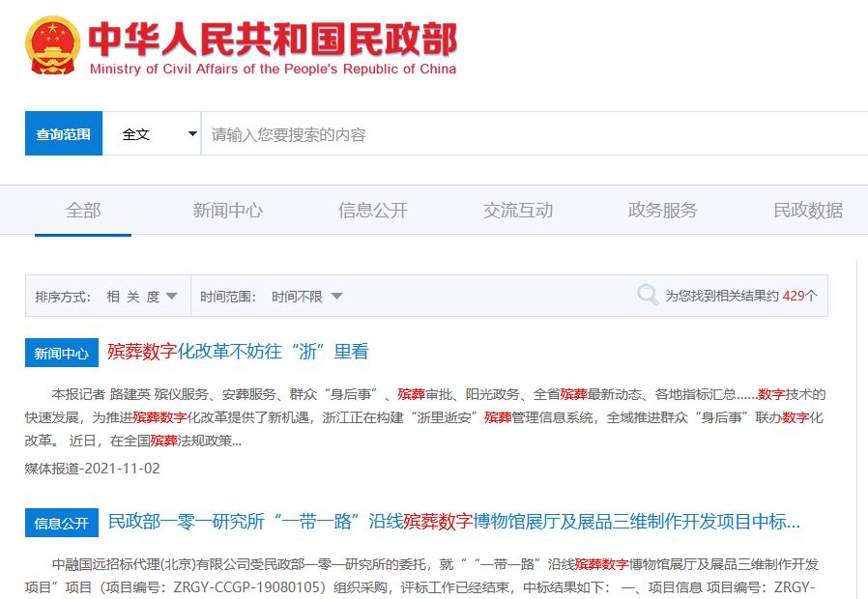Image resolution: width=868 pixels, height=599 pixels.
Task: Click the magnifier icon beside result count
Action: (647, 295)
